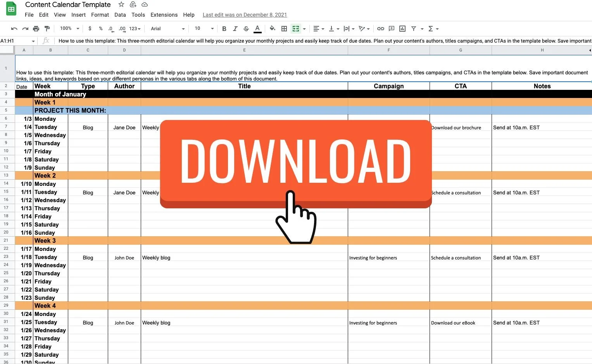The width and height of the screenshot is (592, 364).
Task: Open the Google Sheets home logo
Action: (x=11, y=9)
